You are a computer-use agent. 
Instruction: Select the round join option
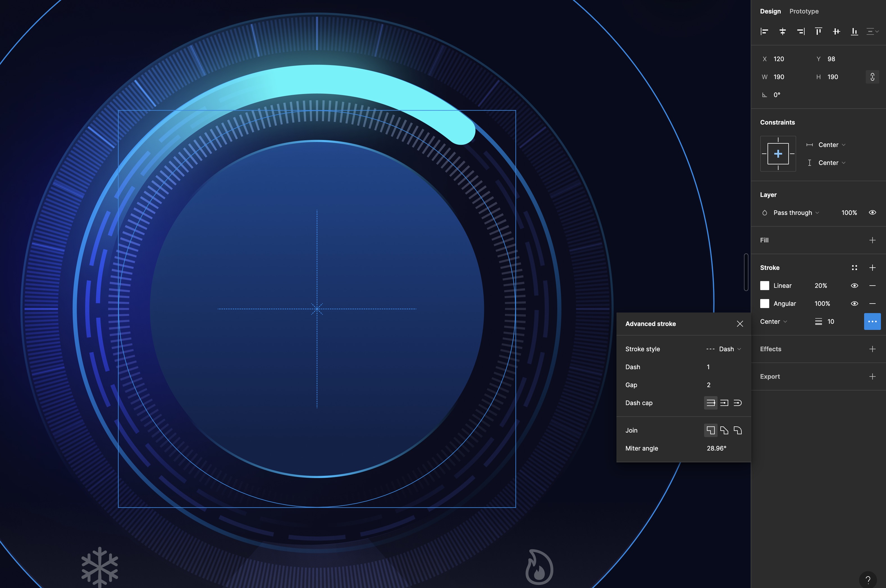coord(738,430)
